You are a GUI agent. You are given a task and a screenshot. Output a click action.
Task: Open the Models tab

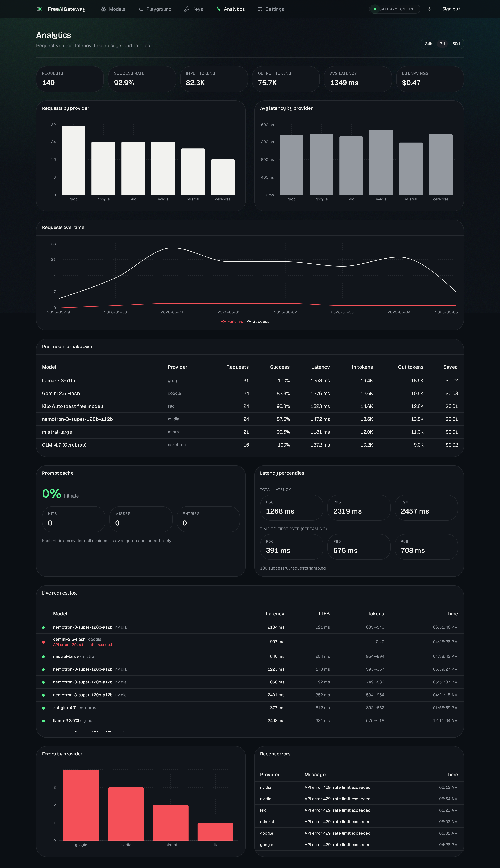[113, 9]
